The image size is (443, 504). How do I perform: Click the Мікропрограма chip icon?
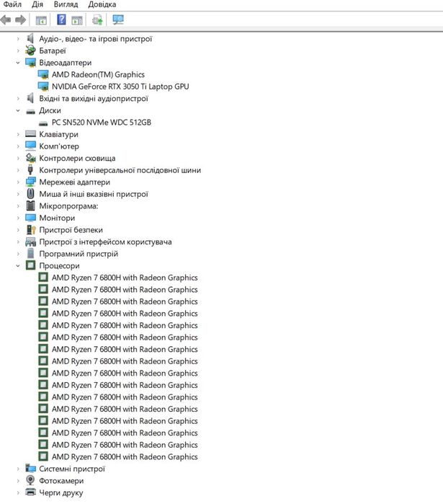[30, 205]
